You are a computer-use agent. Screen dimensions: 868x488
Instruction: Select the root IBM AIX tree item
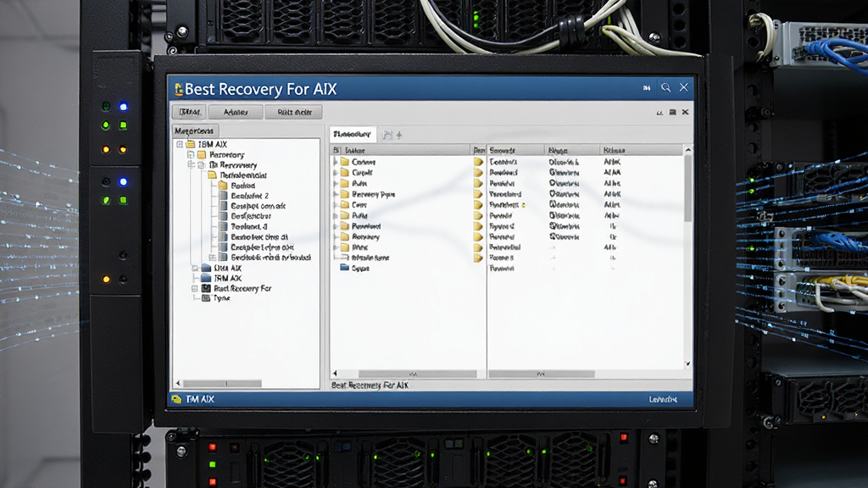[x=213, y=144]
